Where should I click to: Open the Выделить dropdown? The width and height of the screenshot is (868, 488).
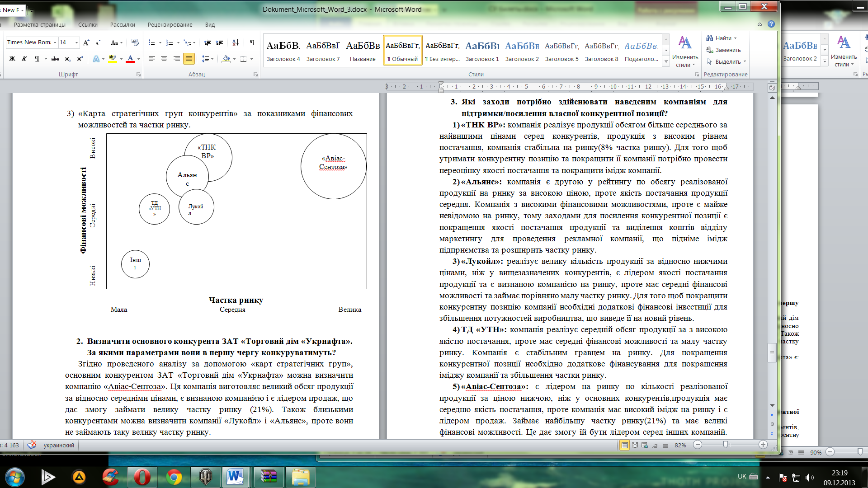coord(727,61)
